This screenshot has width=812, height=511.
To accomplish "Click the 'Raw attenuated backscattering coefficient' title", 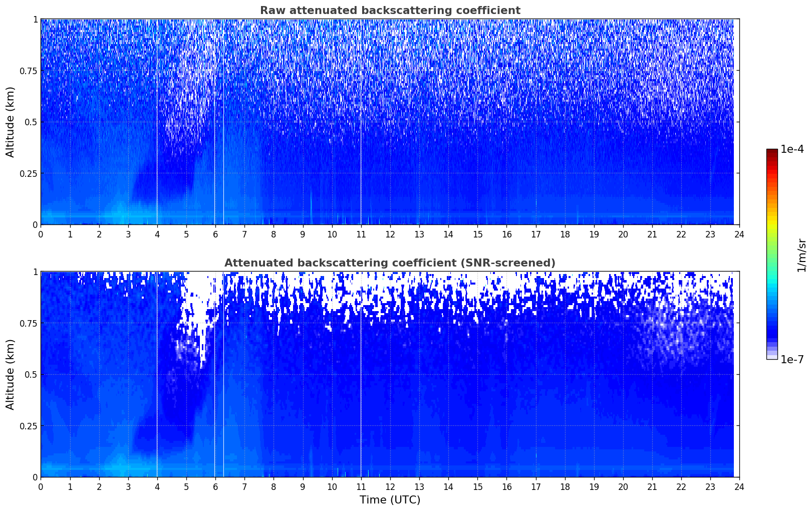I will pyautogui.click(x=390, y=11).
